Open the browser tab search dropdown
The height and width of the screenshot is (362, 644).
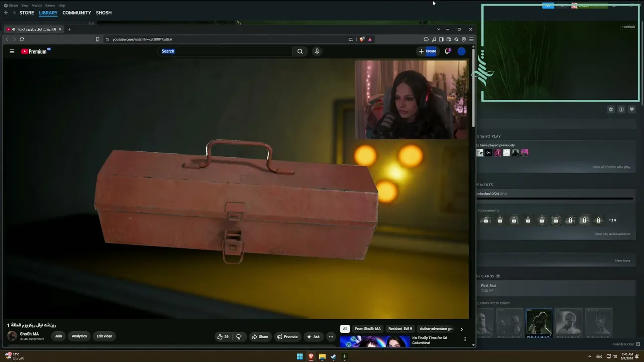(x=438, y=29)
